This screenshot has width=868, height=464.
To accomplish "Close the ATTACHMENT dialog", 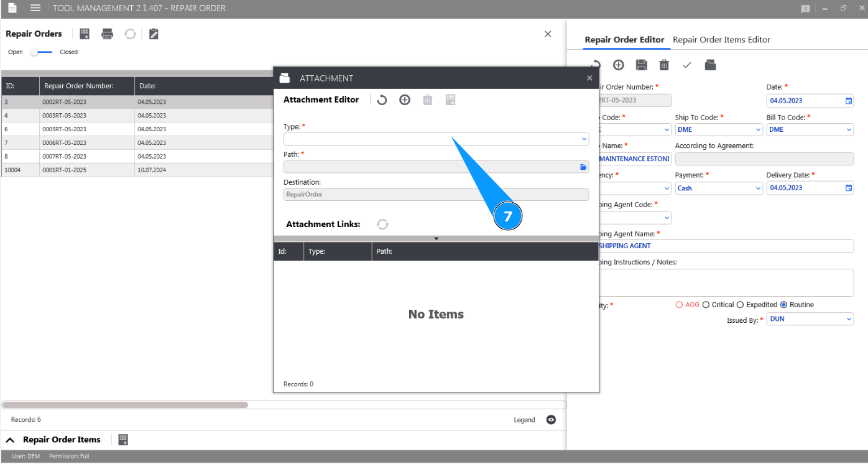I will click(x=589, y=78).
